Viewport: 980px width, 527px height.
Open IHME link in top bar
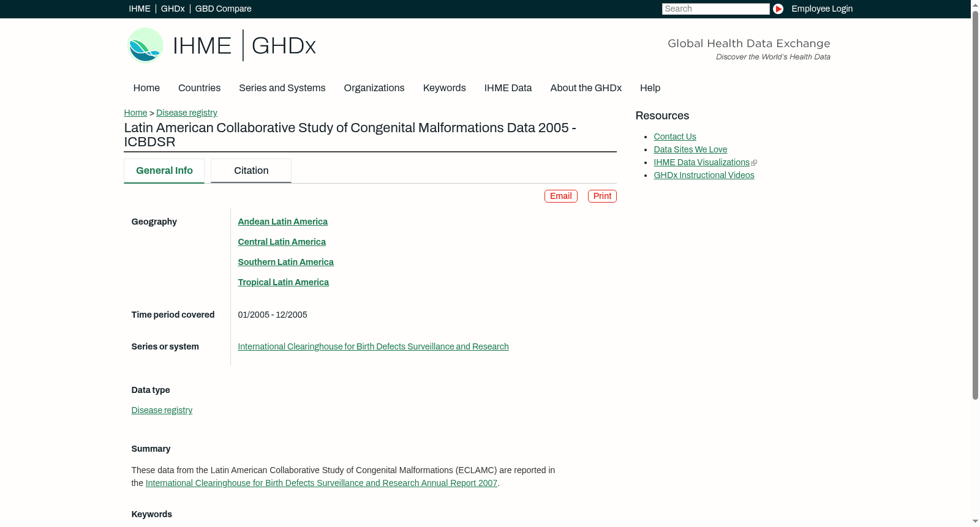(140, 9)
